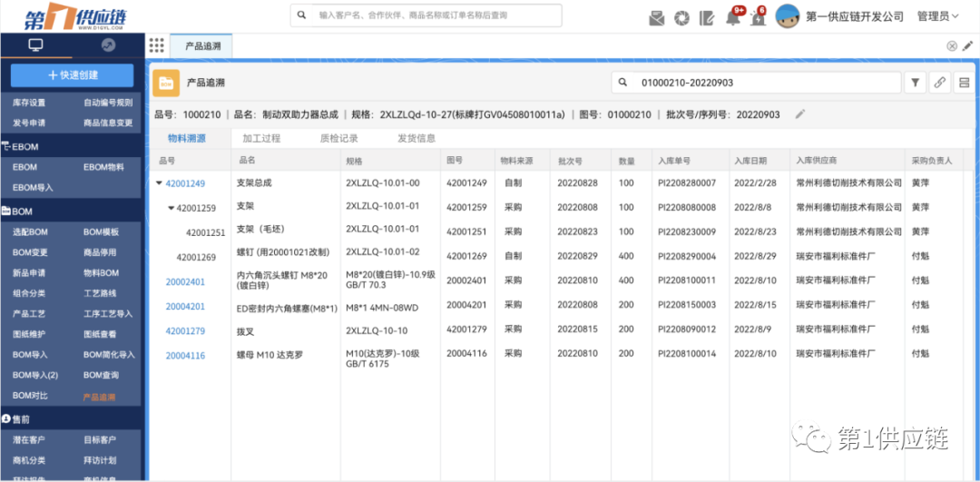The image size is (980, 482).
Task: Click the 品号 column header
Action: [168, 161]
